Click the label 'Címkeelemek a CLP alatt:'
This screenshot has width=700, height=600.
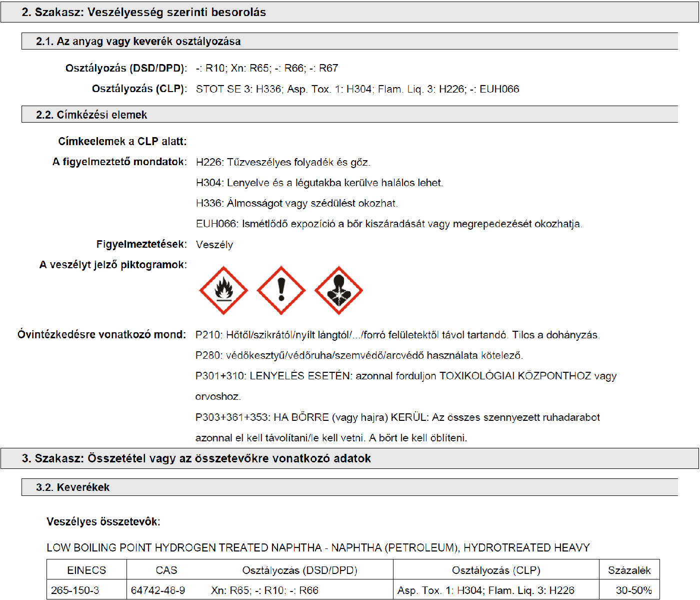122,142
